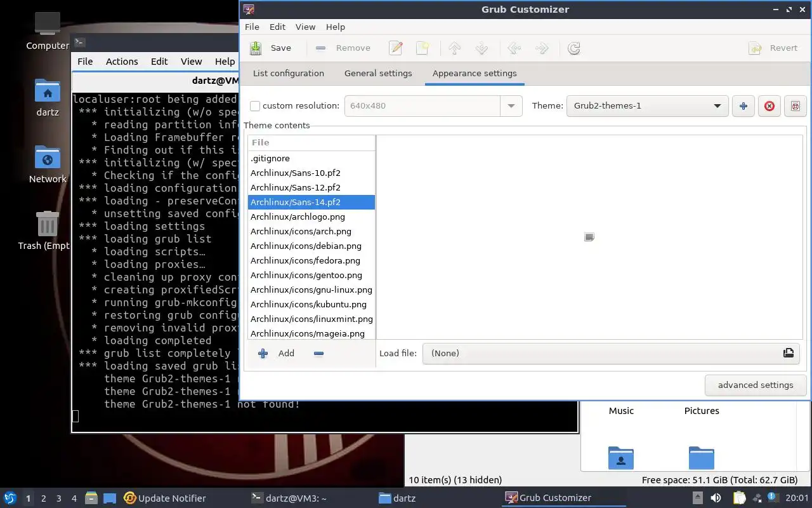Enable the custom resolution checkbox
The height and width of the screenshot is (508, 812).
(255, 106)
